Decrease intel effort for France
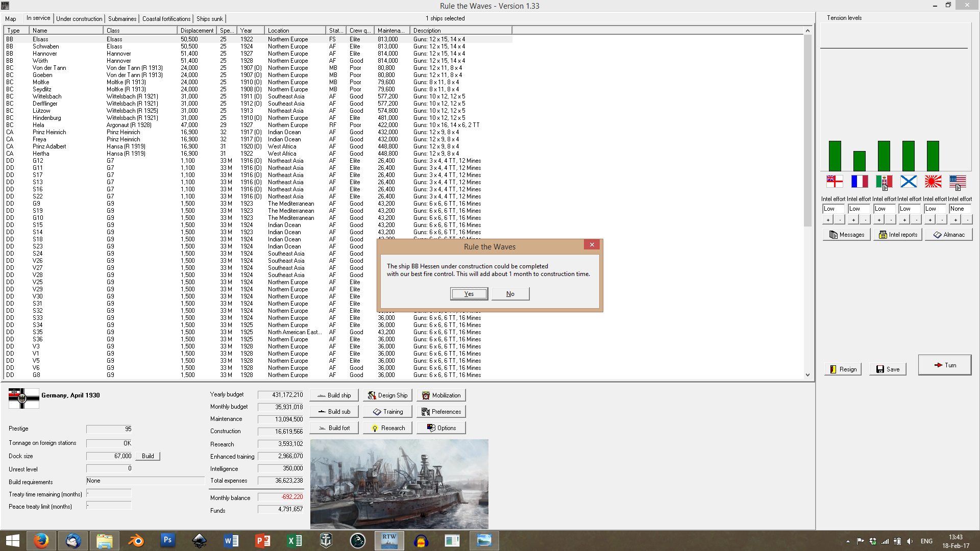The image size is (980, 551). coord(865,220)
